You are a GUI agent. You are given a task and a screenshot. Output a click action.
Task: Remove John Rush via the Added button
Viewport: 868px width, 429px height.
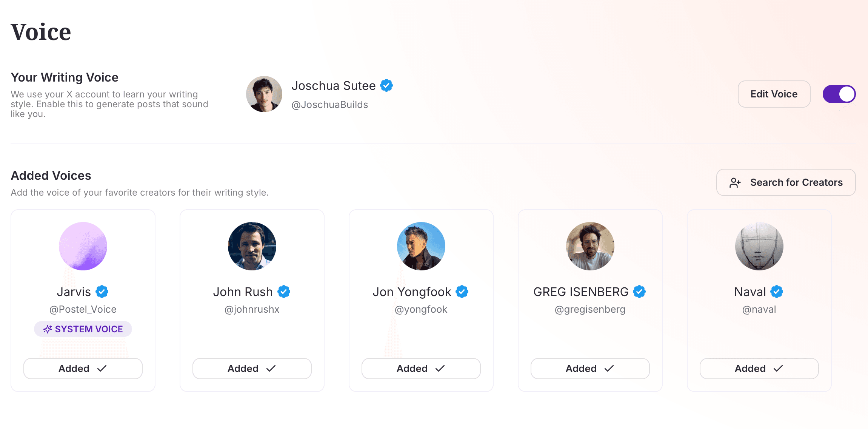click(252, 369)
